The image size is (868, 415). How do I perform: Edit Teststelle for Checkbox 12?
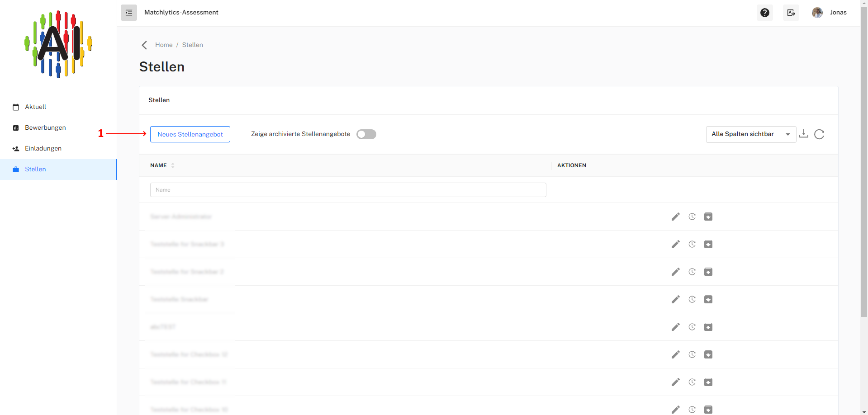[x=676, y=354]
